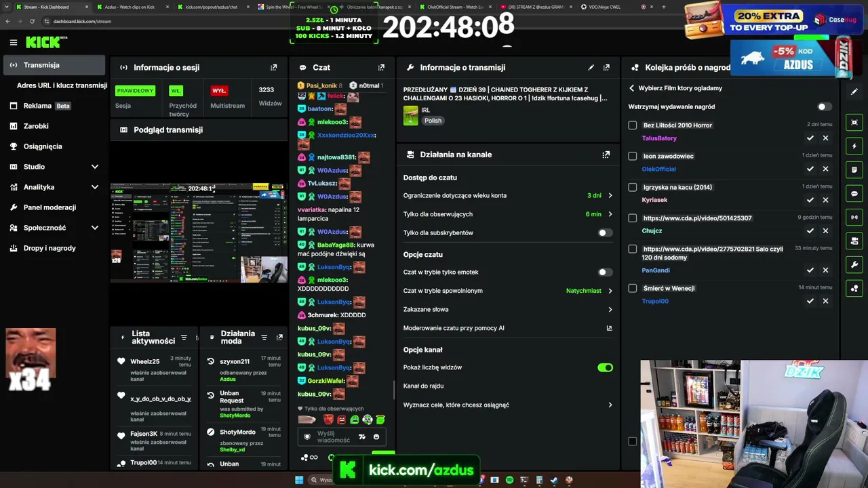868x488 pixels.
Task: Open the Windows Start menu
Action: pos(299,480)
